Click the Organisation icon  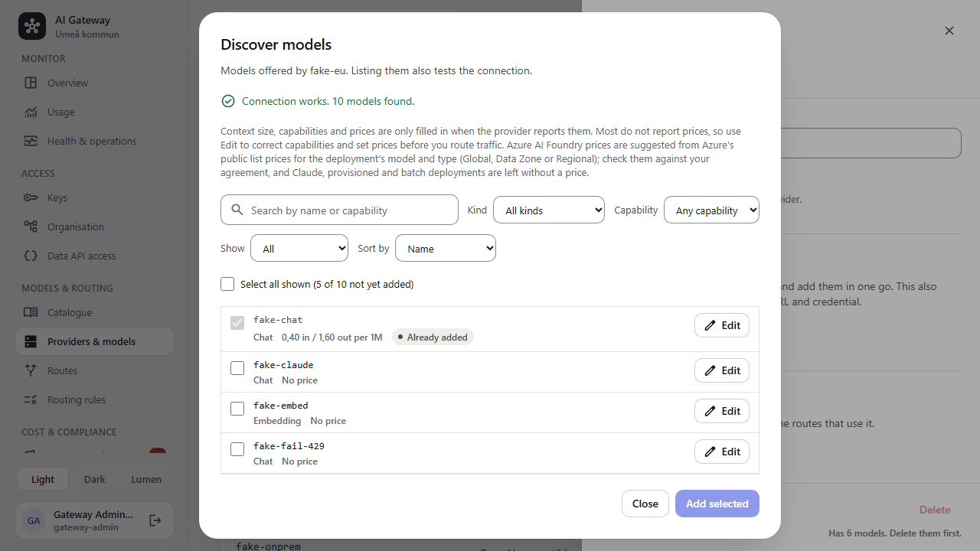point(31,227)
